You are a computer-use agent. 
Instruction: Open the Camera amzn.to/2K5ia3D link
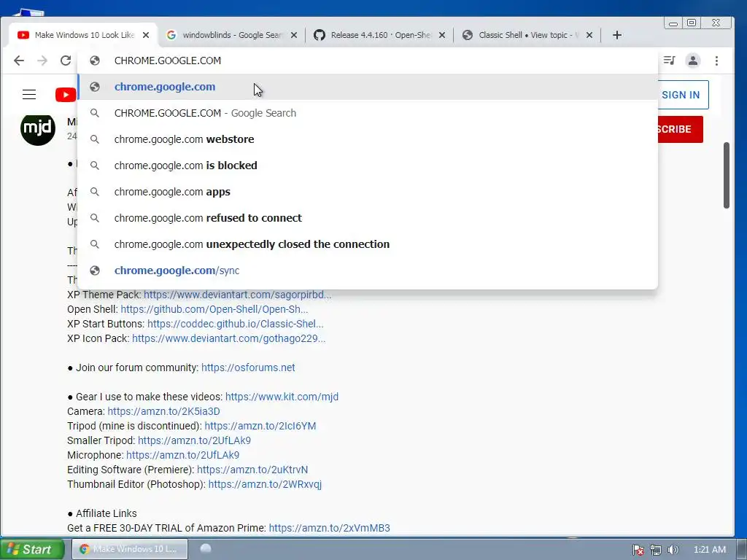click(163, 411)
